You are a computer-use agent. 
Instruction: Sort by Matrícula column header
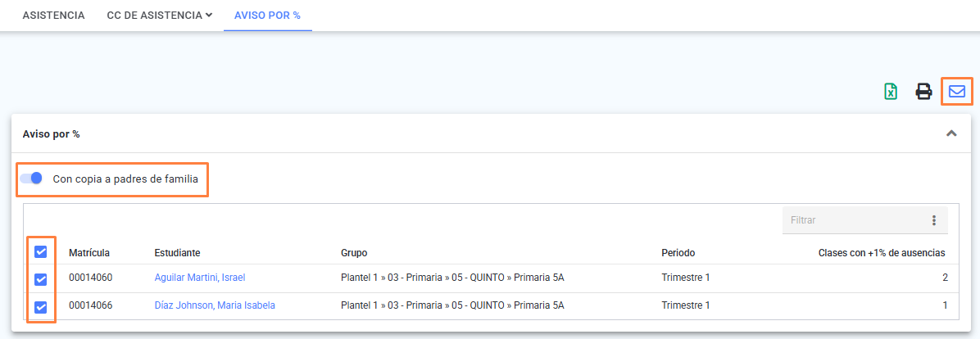point(89,253)
